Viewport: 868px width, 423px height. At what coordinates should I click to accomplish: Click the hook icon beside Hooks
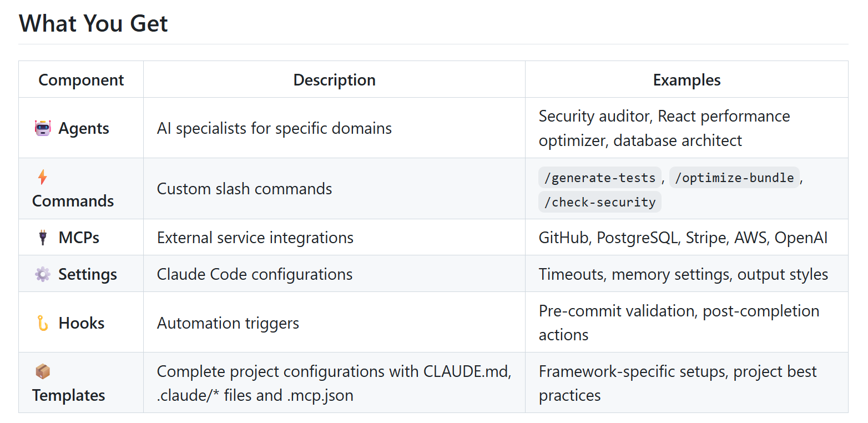(x=43, y=323)
